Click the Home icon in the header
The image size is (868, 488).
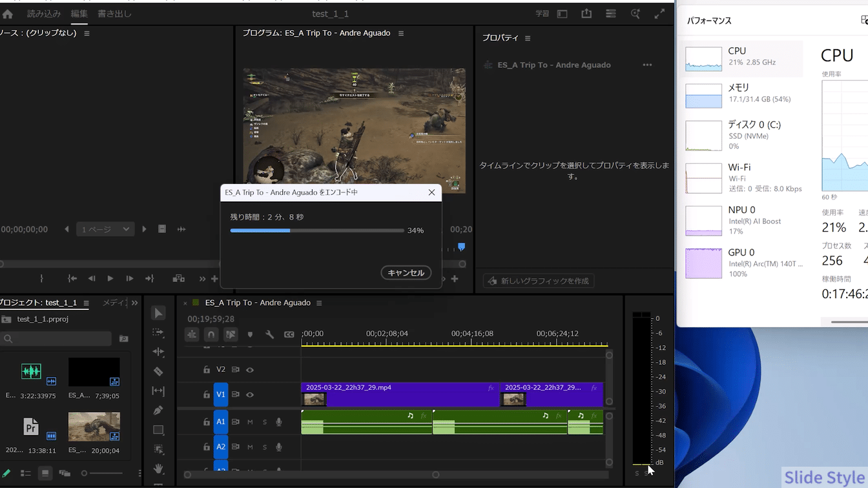point(8,14)
